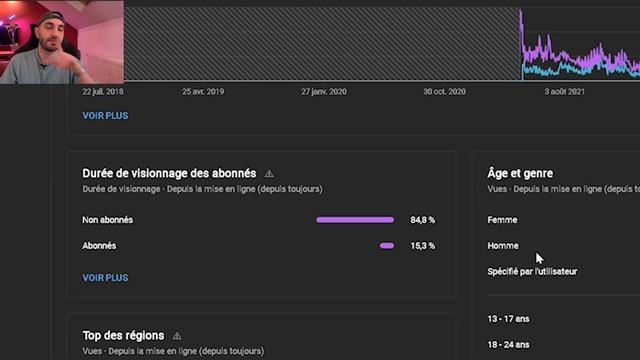This screenshot has width=640, height=360.
Task: Click the Spécifié par l'utilisateur label
Action: 532,272
